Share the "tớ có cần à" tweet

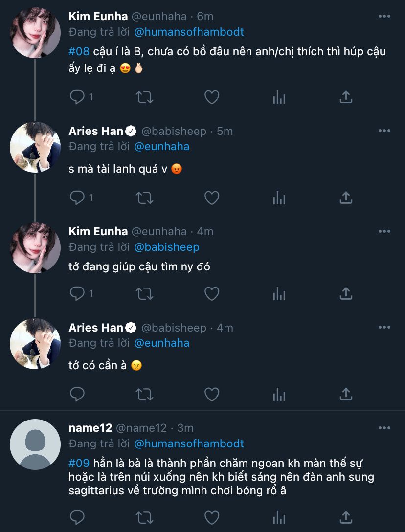pos(346,394)
